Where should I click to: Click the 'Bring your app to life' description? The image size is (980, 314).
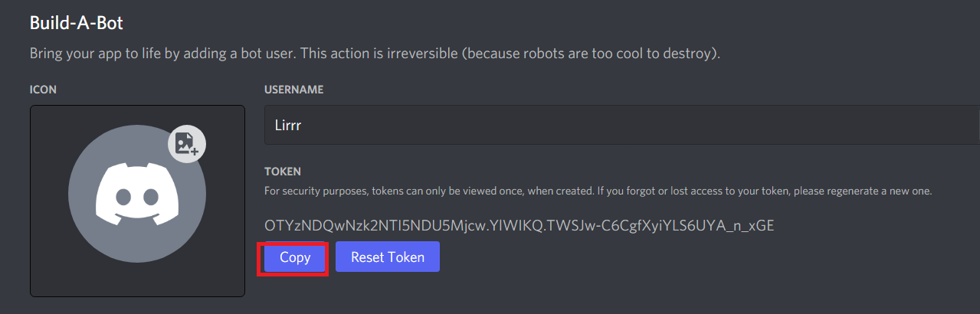pyautogui.click(x=375, y=54)
